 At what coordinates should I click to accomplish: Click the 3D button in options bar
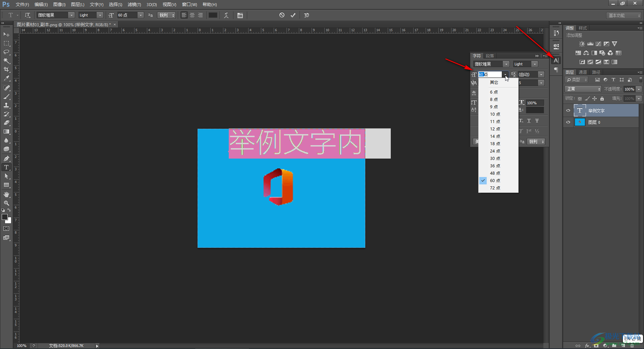[306, 15]
